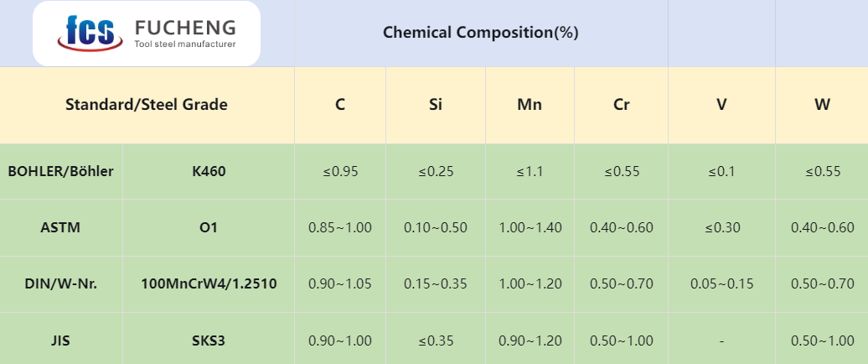
Task: Select the 0.05~0.15 vanadium value cell
Action: (721, 283)
